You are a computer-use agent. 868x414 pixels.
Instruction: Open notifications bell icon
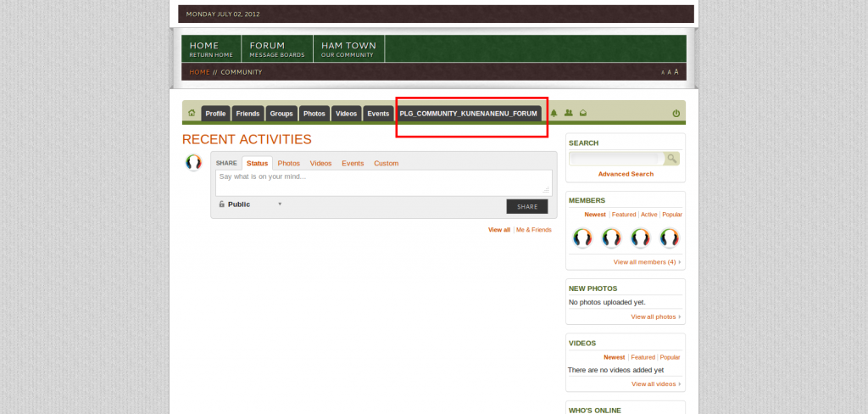point(554,113)
